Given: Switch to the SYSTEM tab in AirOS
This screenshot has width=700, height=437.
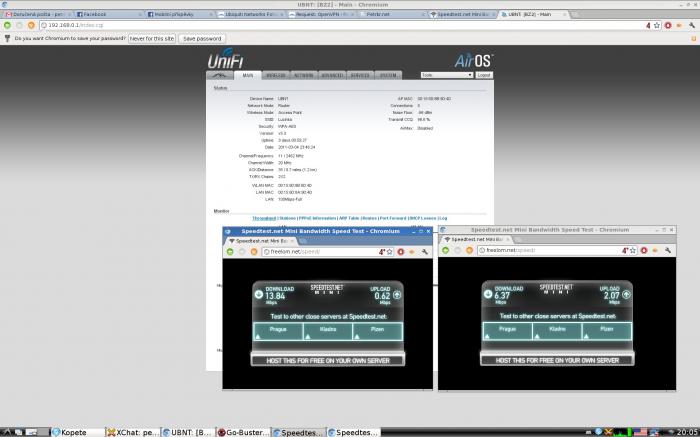Looking at the screenshot, I should point(388,75).
